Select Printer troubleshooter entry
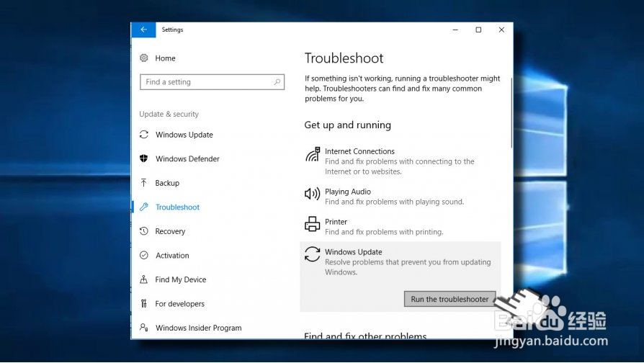Screen dimensions: 644x363 pos(336,222)
